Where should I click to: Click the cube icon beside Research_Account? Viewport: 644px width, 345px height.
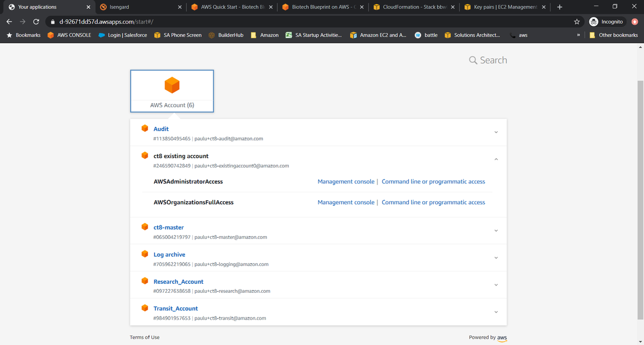[145, 281]
